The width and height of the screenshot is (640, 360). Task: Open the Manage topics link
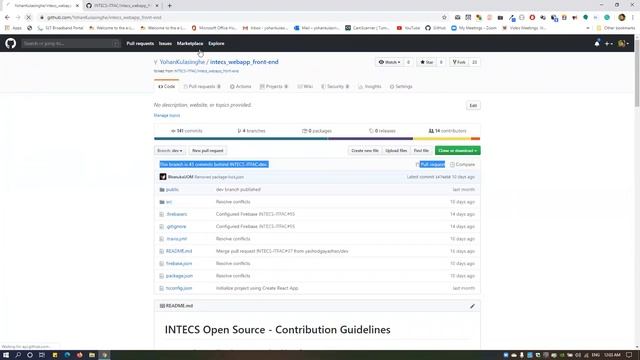[167, 116]
